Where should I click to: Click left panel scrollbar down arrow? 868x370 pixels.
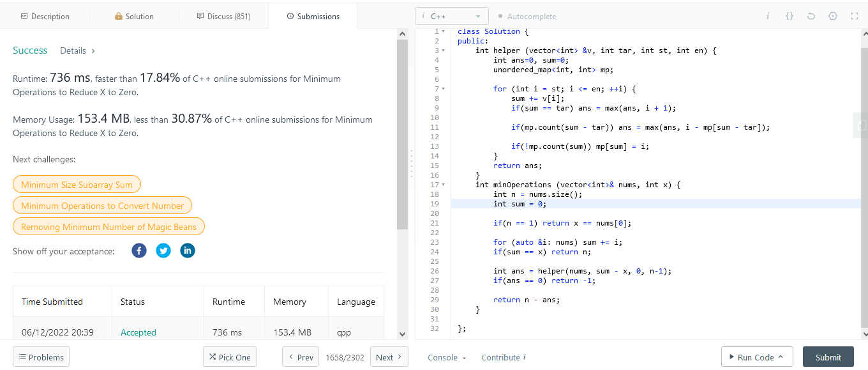[x=402, y=334]
